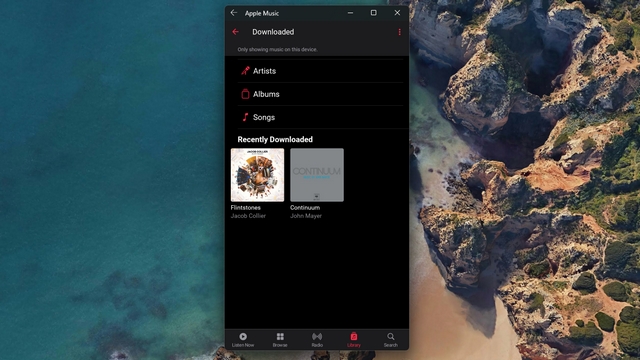Open the Continuum album cover
The width and height of the screenshot is (640, 360).
(x=317, y=175)
